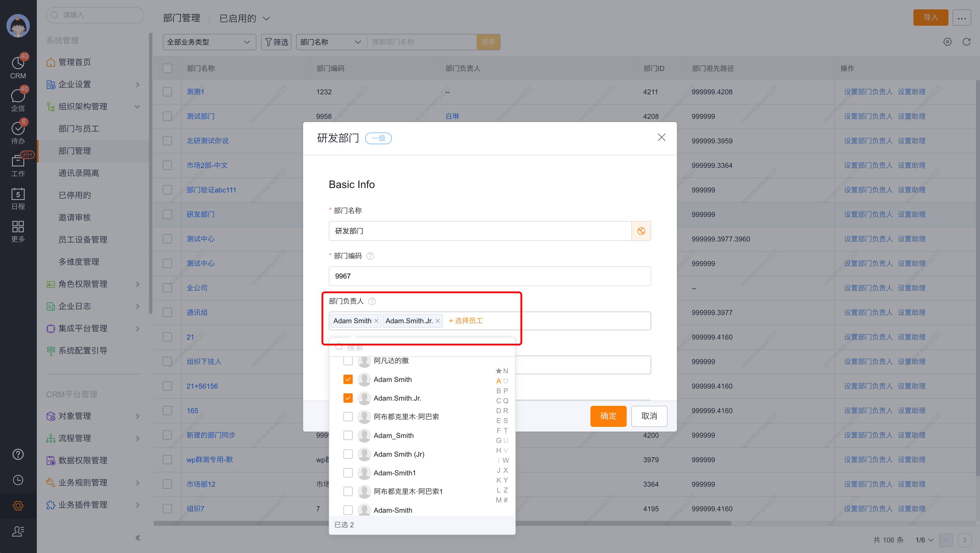Uncheck Adam Smith in employee list
Image resolution: width=980 pixels, height=553 pixels.
point(348,379)
